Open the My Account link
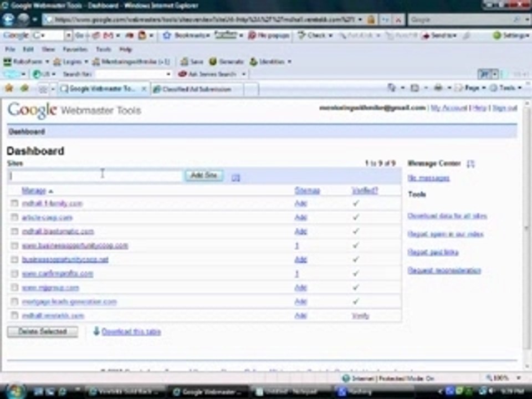 pyautogui.click(x=449, y=108)
